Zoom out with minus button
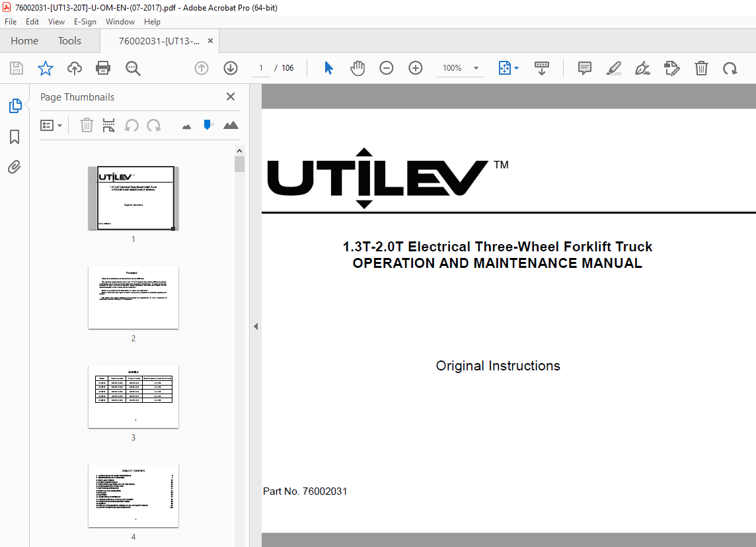This screenshot has height=547, width=756. 386,68
